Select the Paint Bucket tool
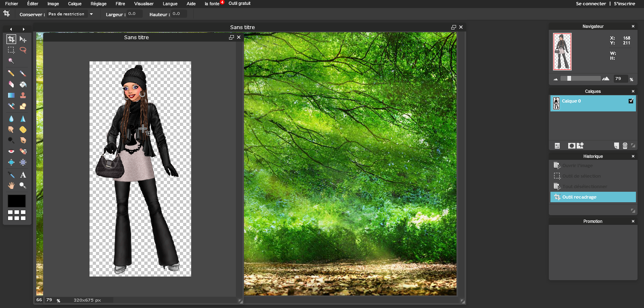The height and width of the screenshot is (308, 644). pyautogui.click(x=23, y=84)
